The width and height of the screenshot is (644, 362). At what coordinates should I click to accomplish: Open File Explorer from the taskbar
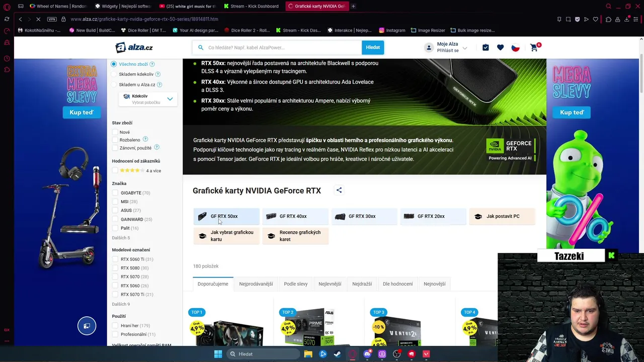coord(308,354)
